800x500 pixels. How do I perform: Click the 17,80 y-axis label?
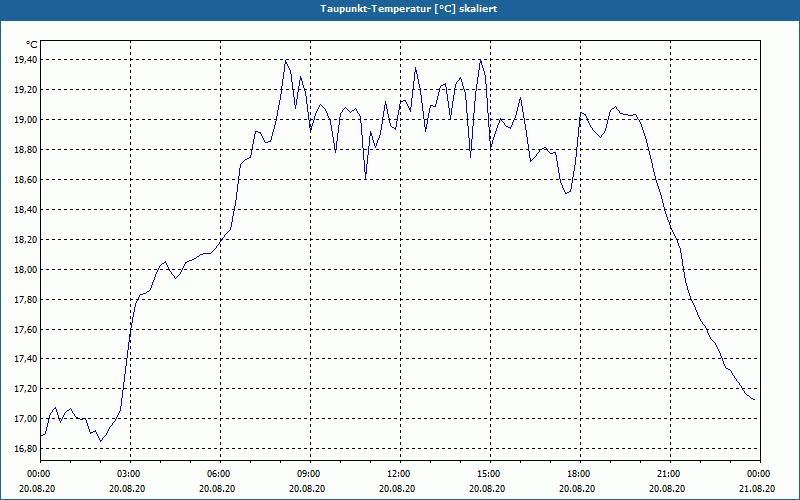tap(26, 299)
